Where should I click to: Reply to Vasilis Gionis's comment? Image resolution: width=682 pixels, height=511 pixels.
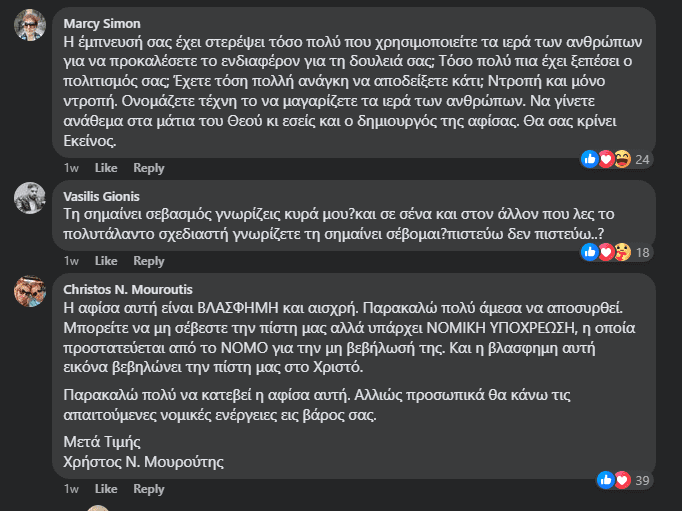pos(149,261)
